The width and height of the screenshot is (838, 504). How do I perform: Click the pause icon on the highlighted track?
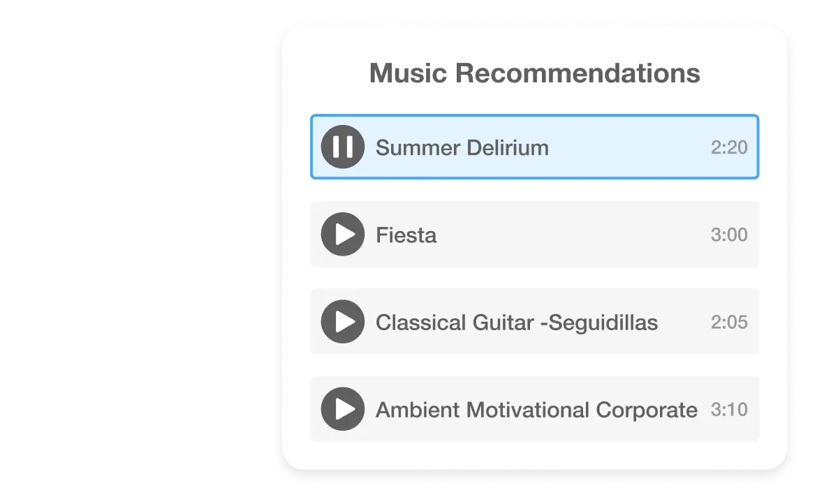[342, 147]
